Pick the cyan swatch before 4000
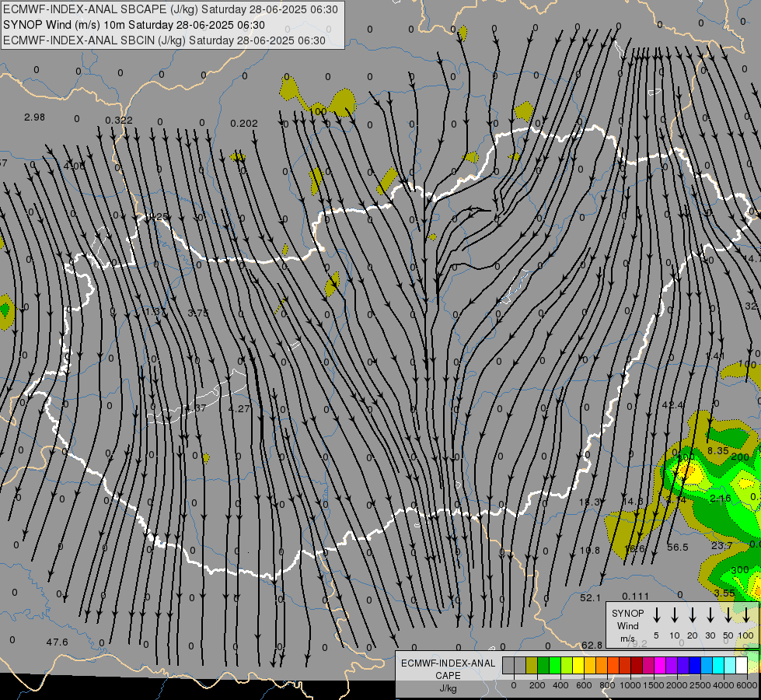This screenshot has width=761, height=700. [717, 666]
